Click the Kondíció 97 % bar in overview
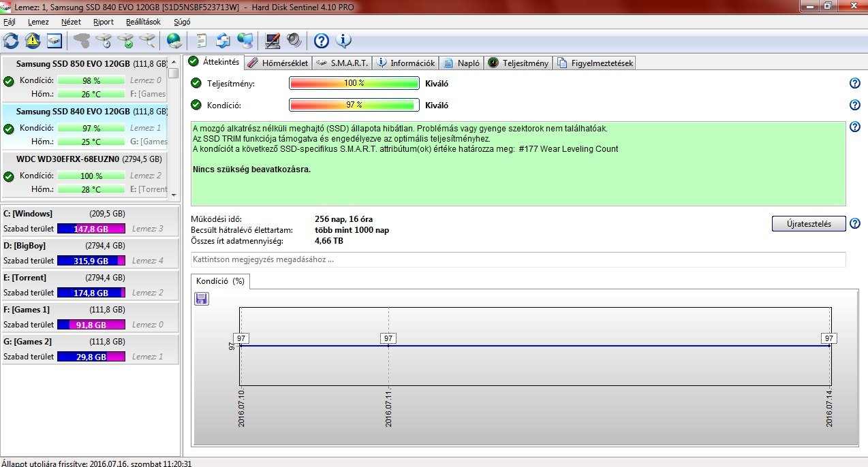Viewport: 868px width, 467px height. coord(354,105)
